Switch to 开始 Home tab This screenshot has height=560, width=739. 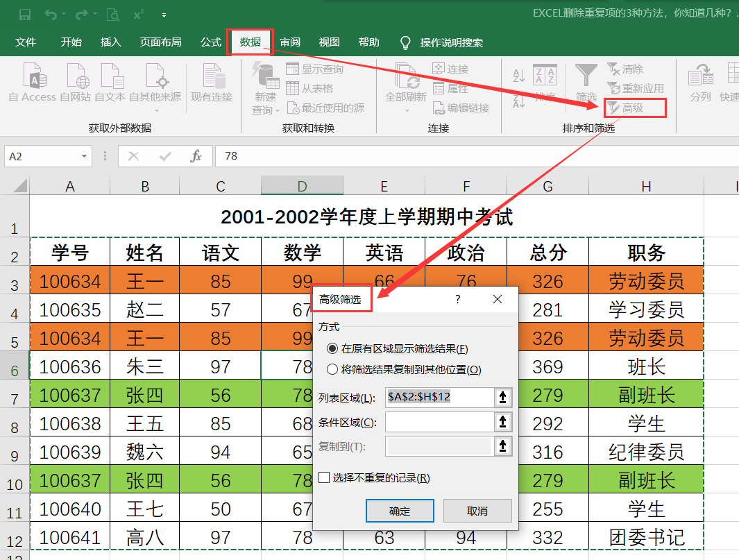tap(71, 42)
